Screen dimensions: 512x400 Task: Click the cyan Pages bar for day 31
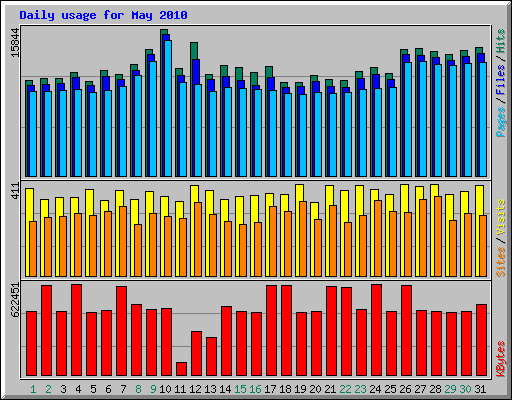pos(483,119)
